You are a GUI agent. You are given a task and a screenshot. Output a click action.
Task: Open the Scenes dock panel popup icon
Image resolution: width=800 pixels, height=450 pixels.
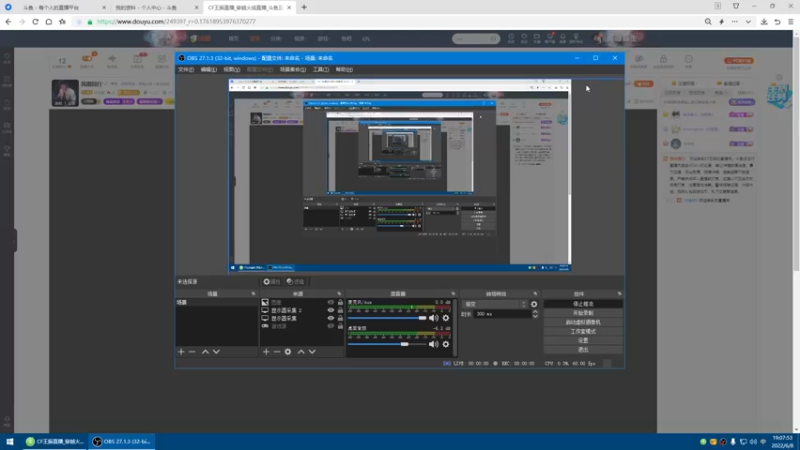tap(253, 294)
